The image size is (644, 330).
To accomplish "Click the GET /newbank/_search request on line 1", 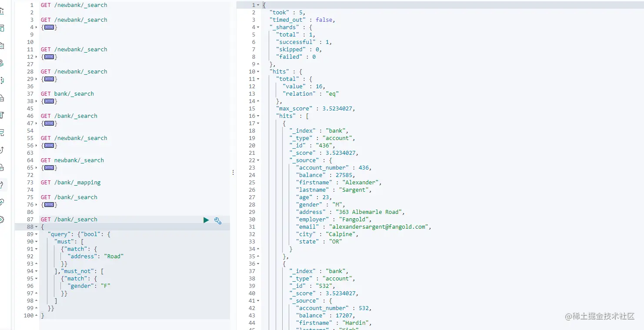I will click(74, 5).
